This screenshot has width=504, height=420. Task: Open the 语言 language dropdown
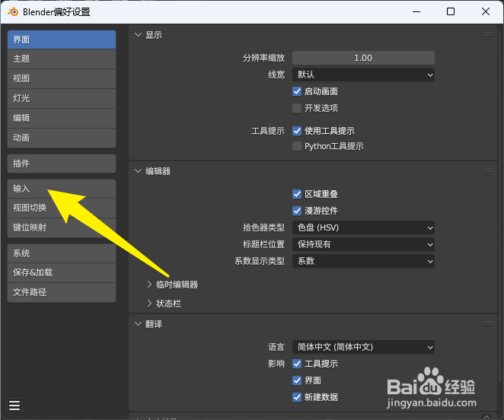(x=363, y=348)
